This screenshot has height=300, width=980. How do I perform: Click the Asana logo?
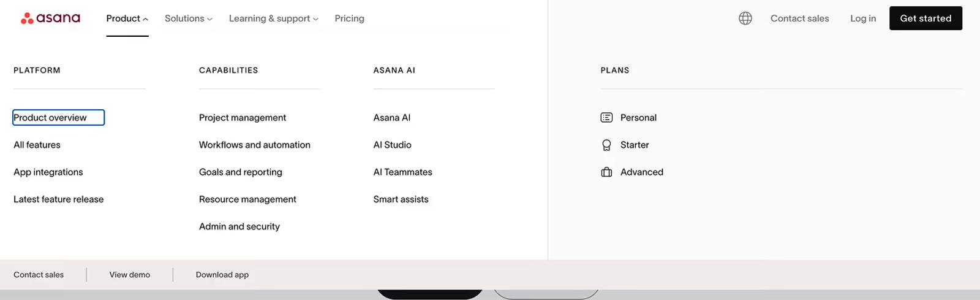click(50, 18)
